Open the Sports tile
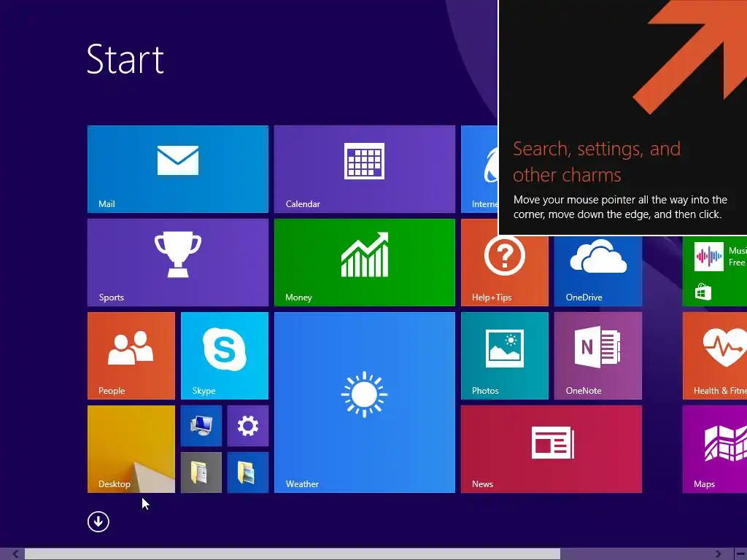Screen dimensions: 747x560 pos(178,262)
